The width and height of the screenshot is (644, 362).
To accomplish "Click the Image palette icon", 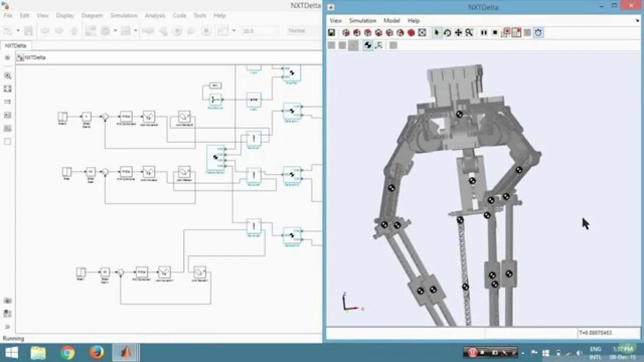I will tap(8, 128).
